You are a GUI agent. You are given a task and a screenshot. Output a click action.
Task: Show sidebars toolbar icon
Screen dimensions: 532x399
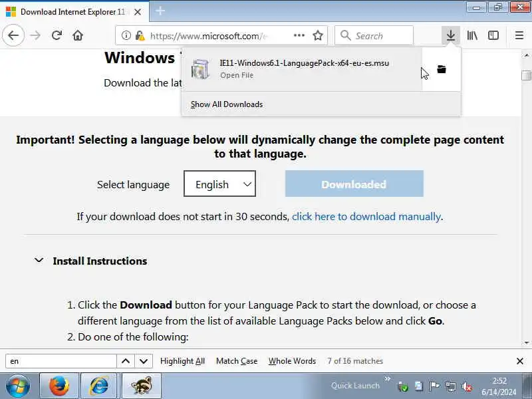click(x=493, y=35)
